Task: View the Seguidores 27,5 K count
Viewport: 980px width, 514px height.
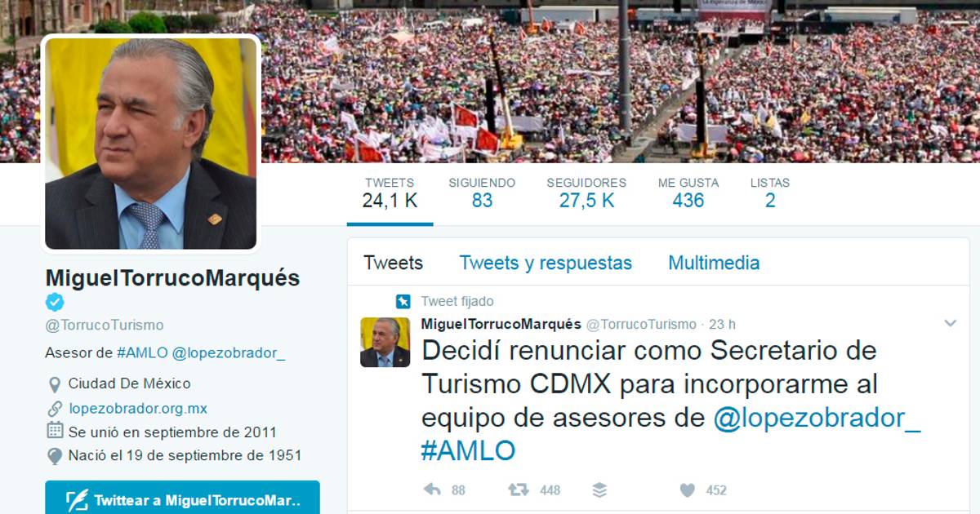Action: pyautogui.click(x=586, y=193)
